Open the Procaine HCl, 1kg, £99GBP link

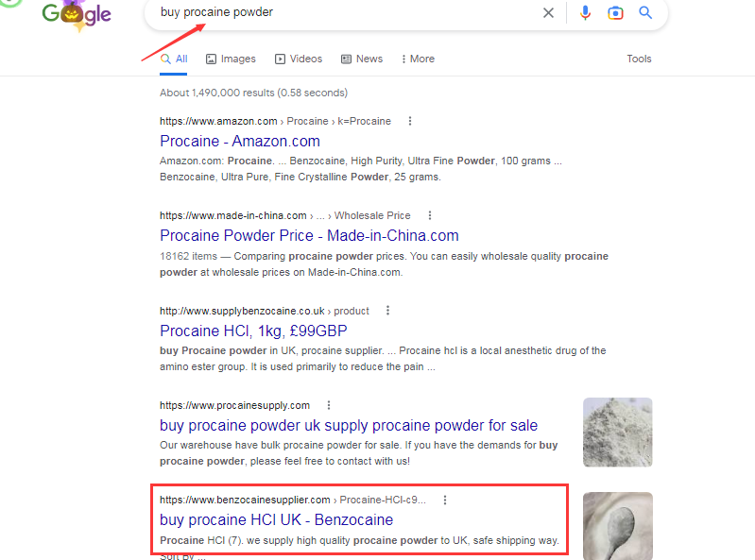tap(253, 331)
